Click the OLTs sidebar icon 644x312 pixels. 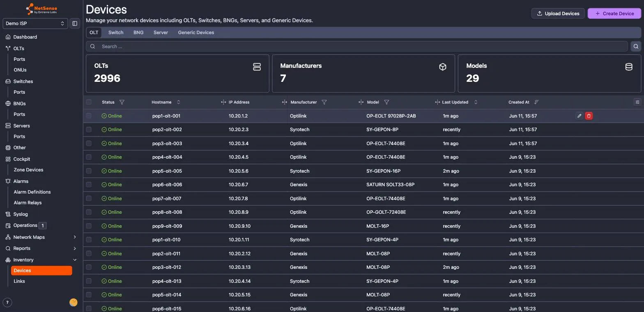pos(8,49)
